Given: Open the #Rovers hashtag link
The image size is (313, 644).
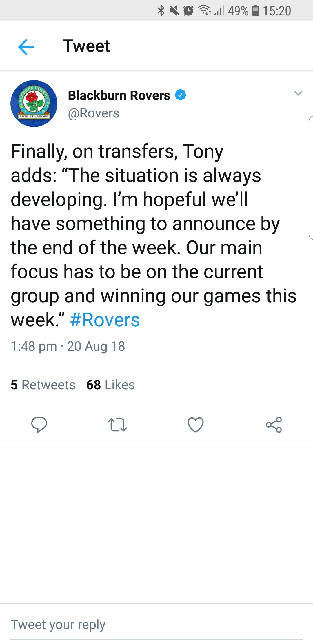Looking at the screenshot, I should point(105,320).
